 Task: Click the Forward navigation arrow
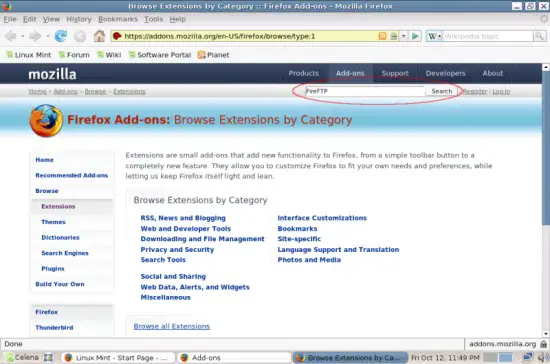[34, 36]
